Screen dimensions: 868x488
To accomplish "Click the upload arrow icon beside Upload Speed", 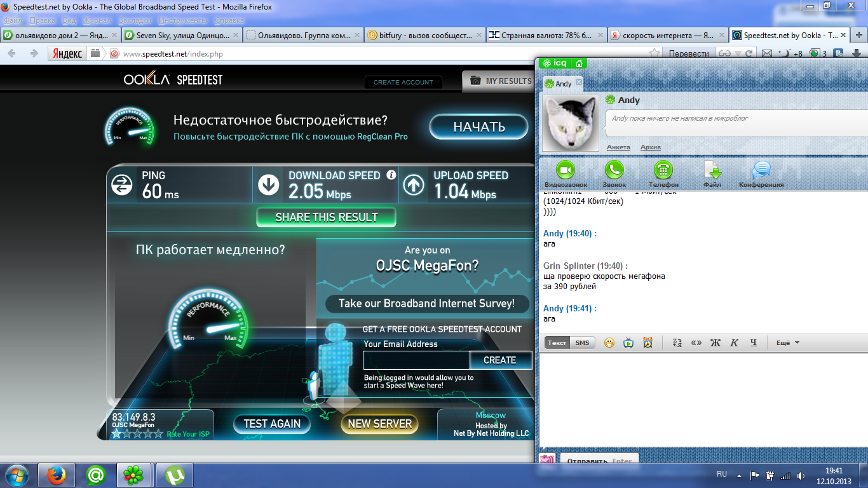I will [x=414, y=185].
